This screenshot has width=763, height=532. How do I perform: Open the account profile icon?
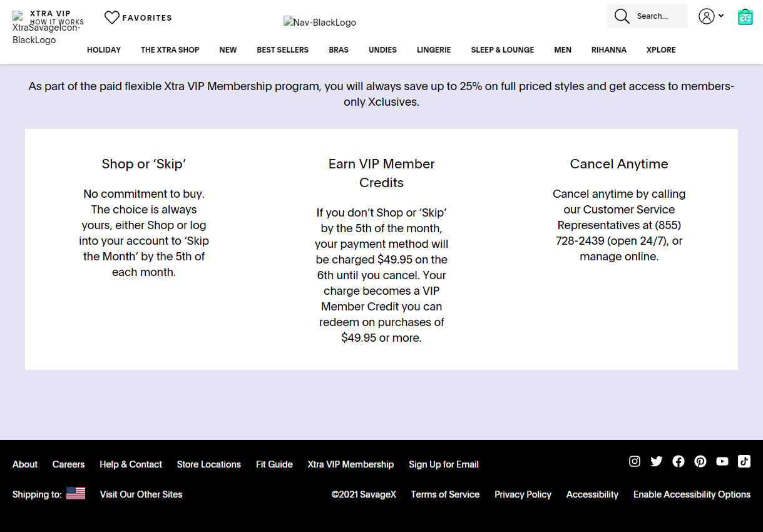(707, 16)
